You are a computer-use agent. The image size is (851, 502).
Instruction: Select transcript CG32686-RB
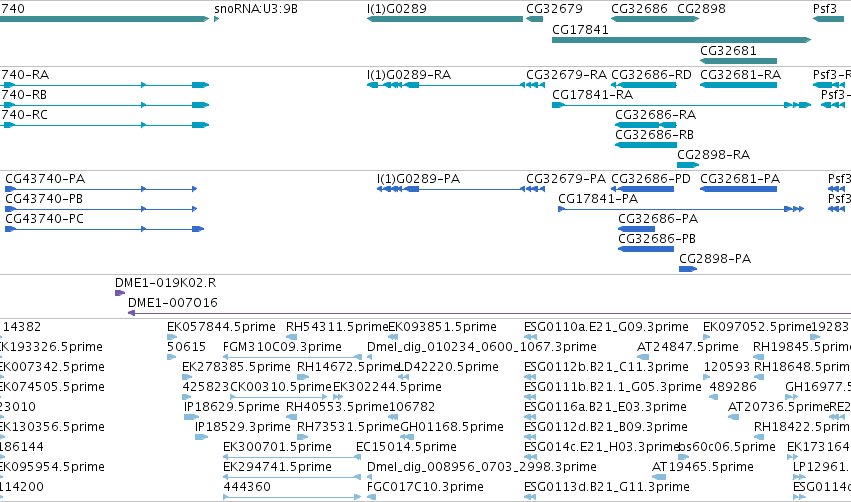(x=646, y=145)
